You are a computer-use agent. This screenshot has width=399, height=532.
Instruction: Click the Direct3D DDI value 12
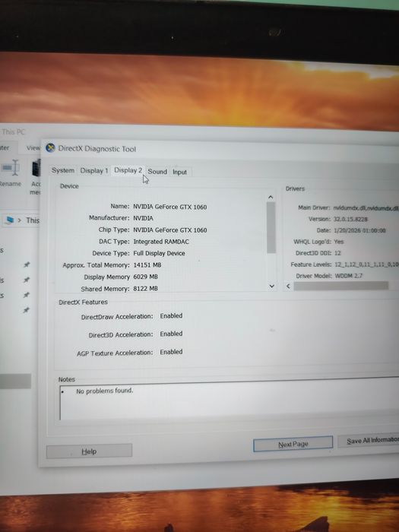[x=337, y=253]
